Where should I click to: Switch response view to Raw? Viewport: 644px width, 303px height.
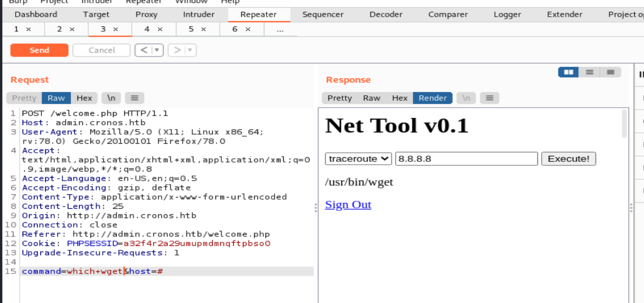pyautogui.click(x=372, y=98)
